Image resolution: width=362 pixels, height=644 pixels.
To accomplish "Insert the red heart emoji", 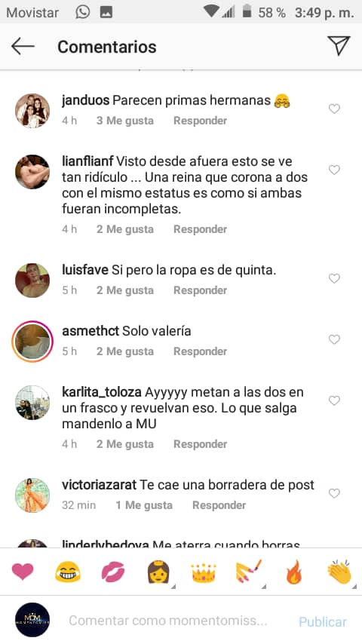I will click(23, 572).
